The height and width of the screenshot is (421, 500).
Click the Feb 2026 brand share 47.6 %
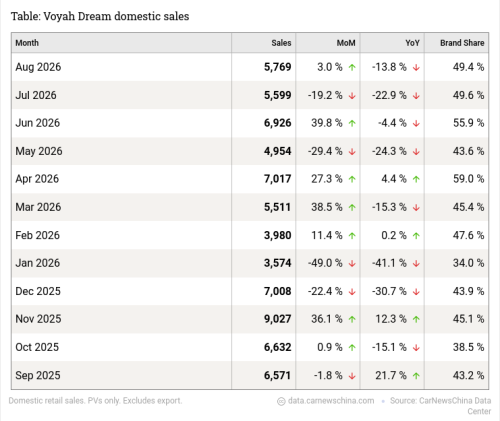tap(468, 235)
